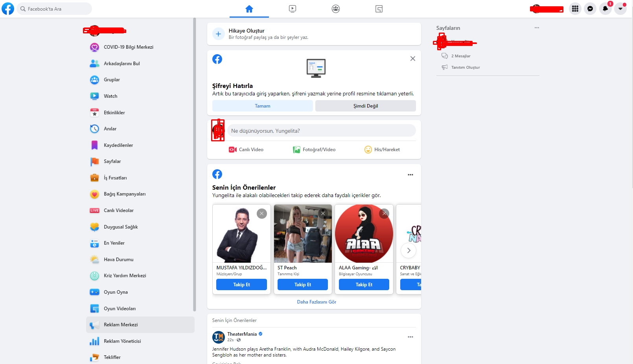Click Daha Fazlasını Gör link
633x364 pixels.
tap(316, 302)
